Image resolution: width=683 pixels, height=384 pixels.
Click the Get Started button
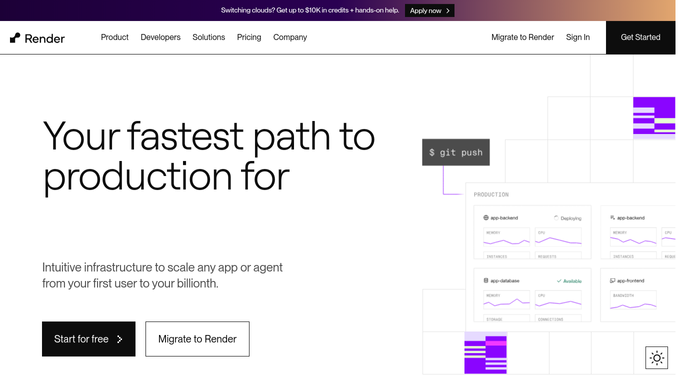point(640,37)
